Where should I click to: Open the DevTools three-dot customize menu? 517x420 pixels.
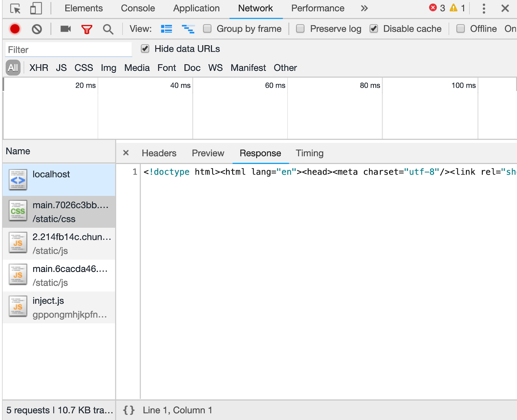484,8
